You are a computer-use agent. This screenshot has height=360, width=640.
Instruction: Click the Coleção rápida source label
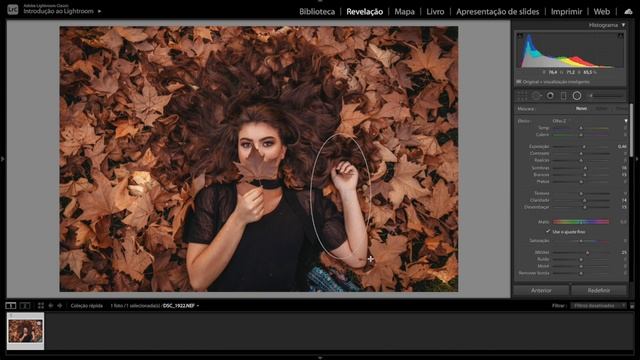pyautogui.click(x=87, y=305)
